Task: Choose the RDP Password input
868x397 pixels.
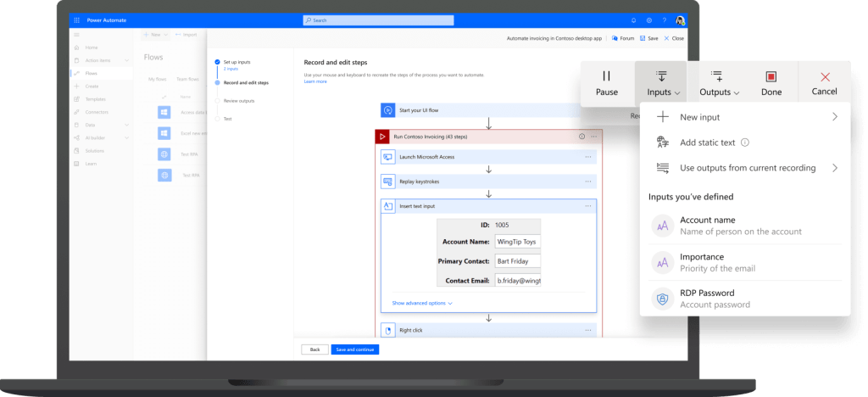Action: point(744,299)
